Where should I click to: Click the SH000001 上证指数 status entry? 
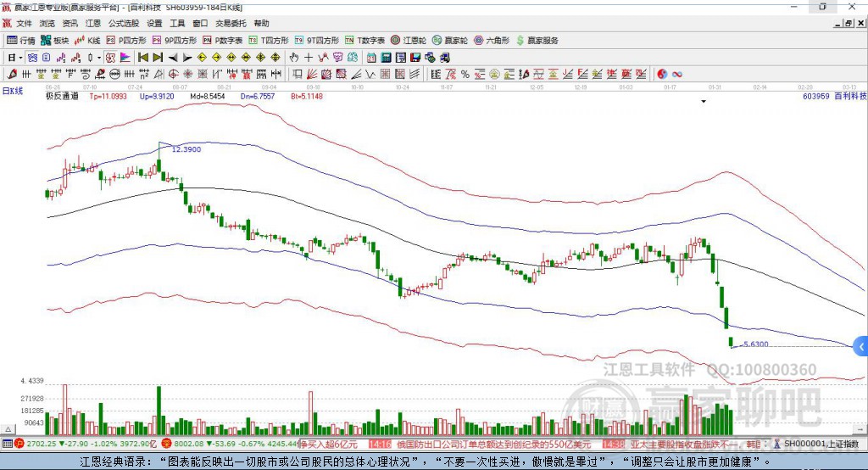(x=821, y=444)
